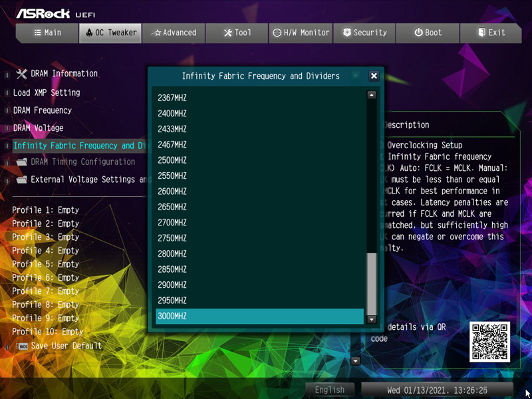532x399 pixels.
Task: Select Profile 6: Empty
Action: pos(45,277)
